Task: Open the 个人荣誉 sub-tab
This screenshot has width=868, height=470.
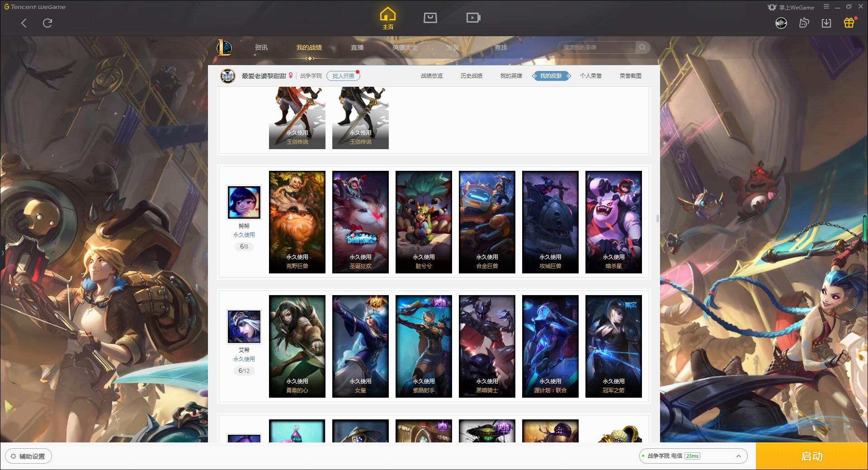Action: (x=591, y=76)
